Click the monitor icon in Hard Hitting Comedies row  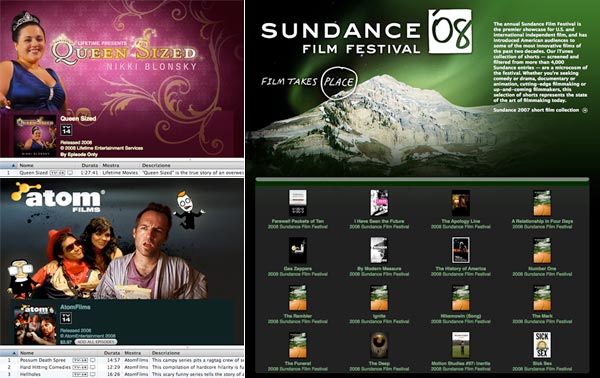(x=93, y=367)
